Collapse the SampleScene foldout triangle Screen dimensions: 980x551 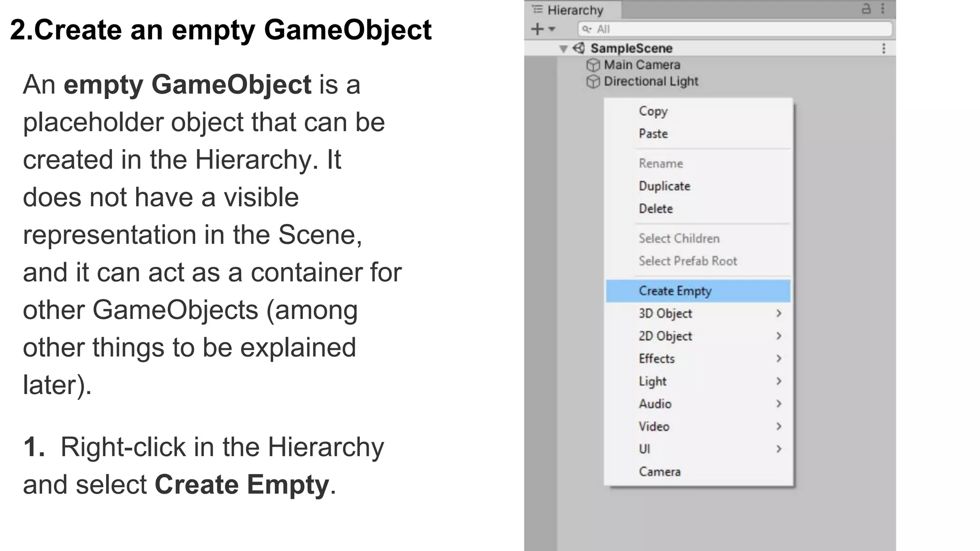563,49
